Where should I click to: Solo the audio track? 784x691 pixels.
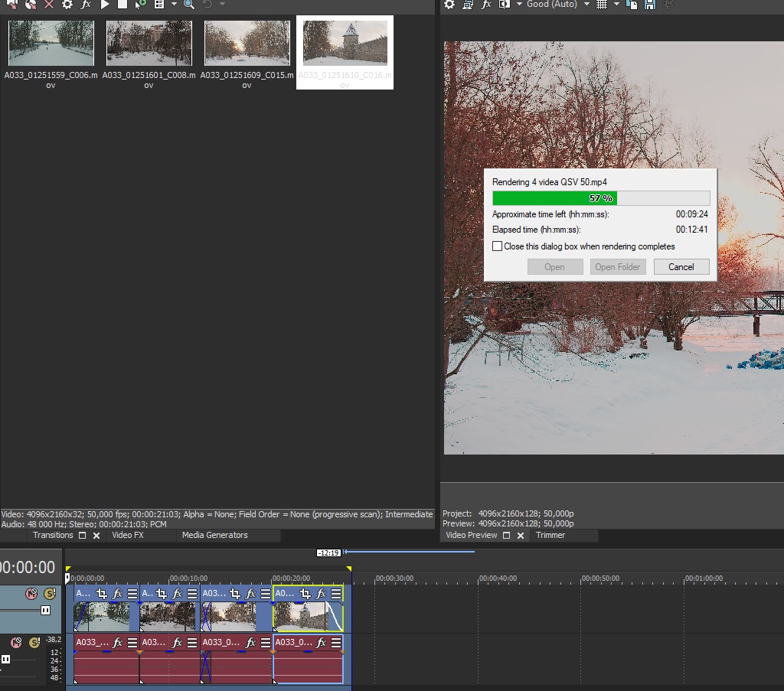point(34,643)
